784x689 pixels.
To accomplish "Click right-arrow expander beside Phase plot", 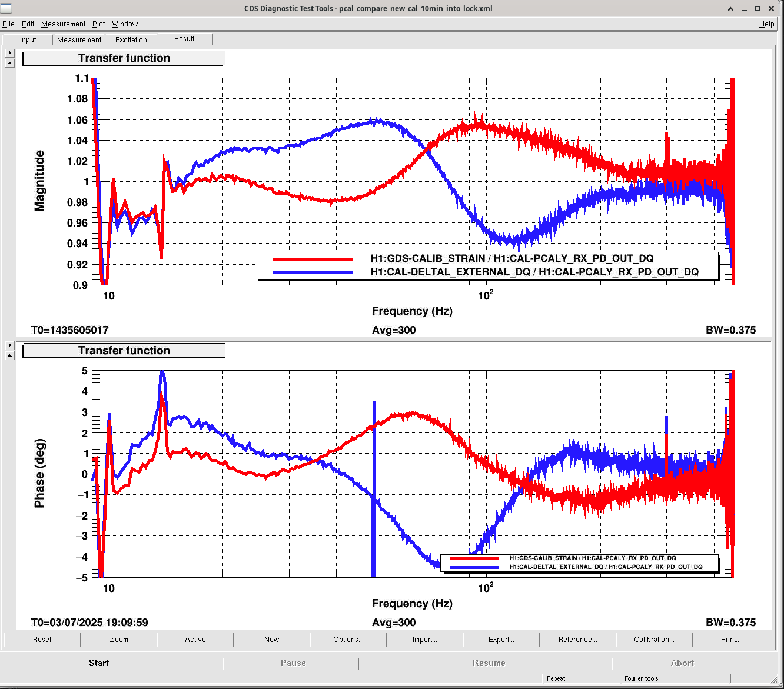I will coord(9,345).
